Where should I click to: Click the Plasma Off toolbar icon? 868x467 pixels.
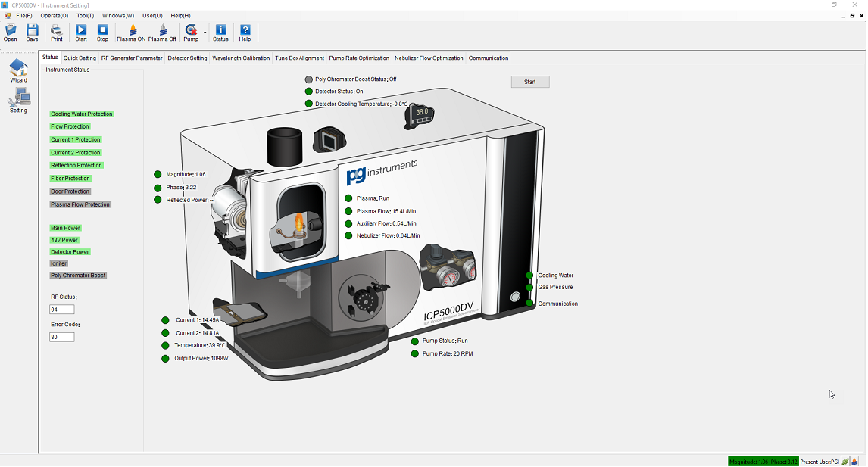tap(162, 33)
